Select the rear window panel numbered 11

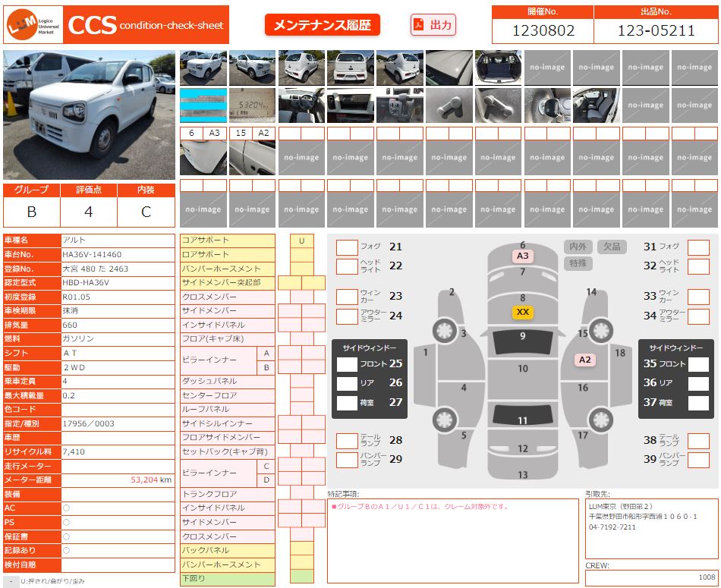click(x=522, y=417)
